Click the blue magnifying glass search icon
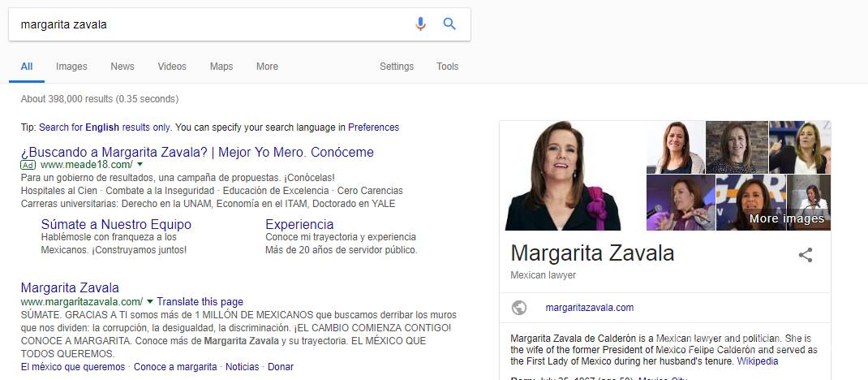The height and width of the screenshot is (380, 868). [x=449, y=24]
